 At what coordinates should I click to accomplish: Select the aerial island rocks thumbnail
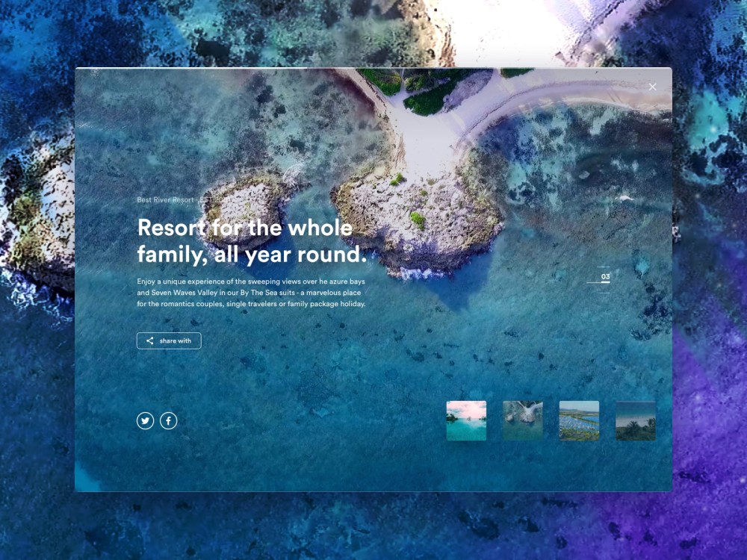523,420
